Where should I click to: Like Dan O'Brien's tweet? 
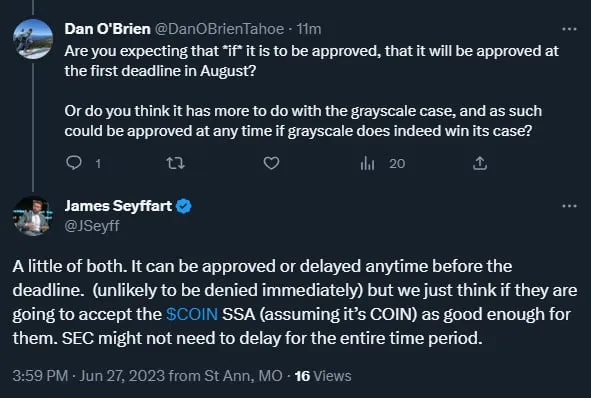[271, 163]
